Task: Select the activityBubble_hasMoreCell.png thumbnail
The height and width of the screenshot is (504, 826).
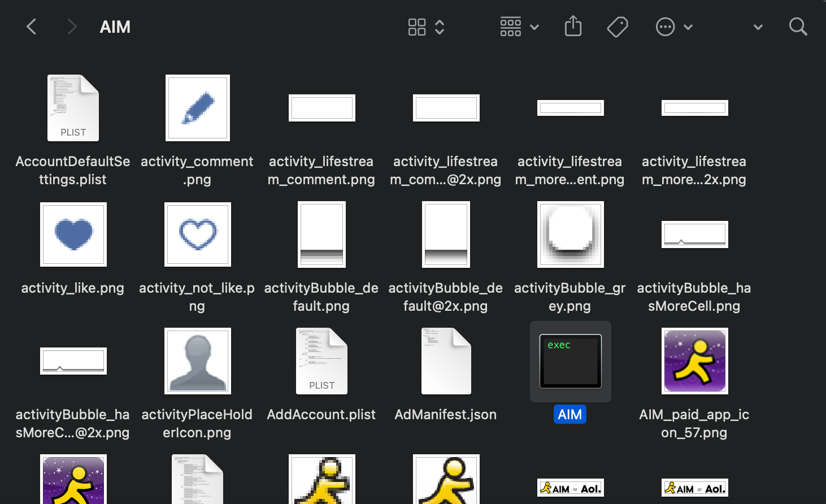Action: pos(695,234)
